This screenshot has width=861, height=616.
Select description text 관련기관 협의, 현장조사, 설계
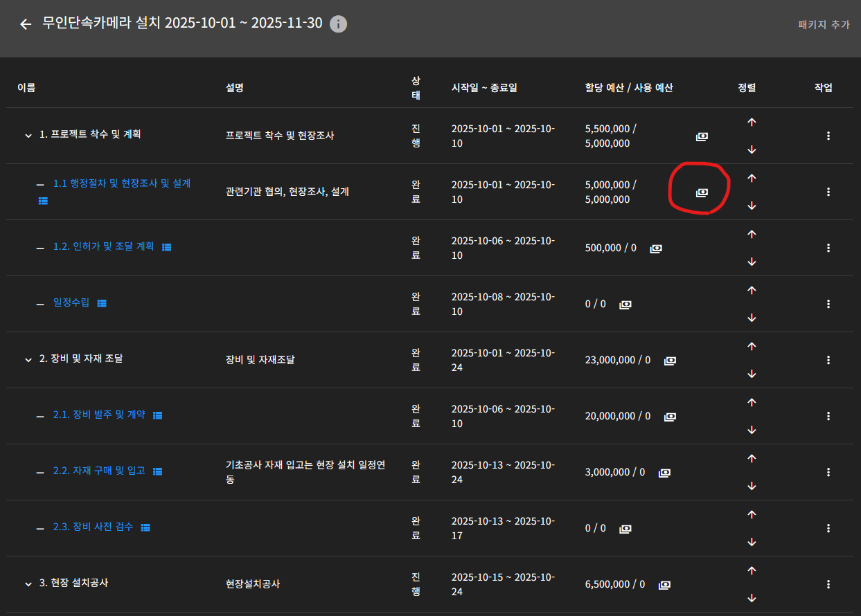(287, 191)
